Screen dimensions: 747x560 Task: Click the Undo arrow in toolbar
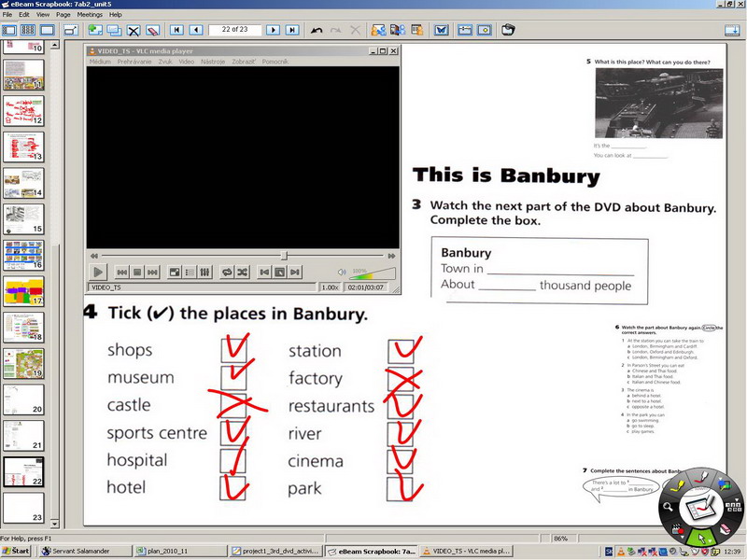coord(317,31)
